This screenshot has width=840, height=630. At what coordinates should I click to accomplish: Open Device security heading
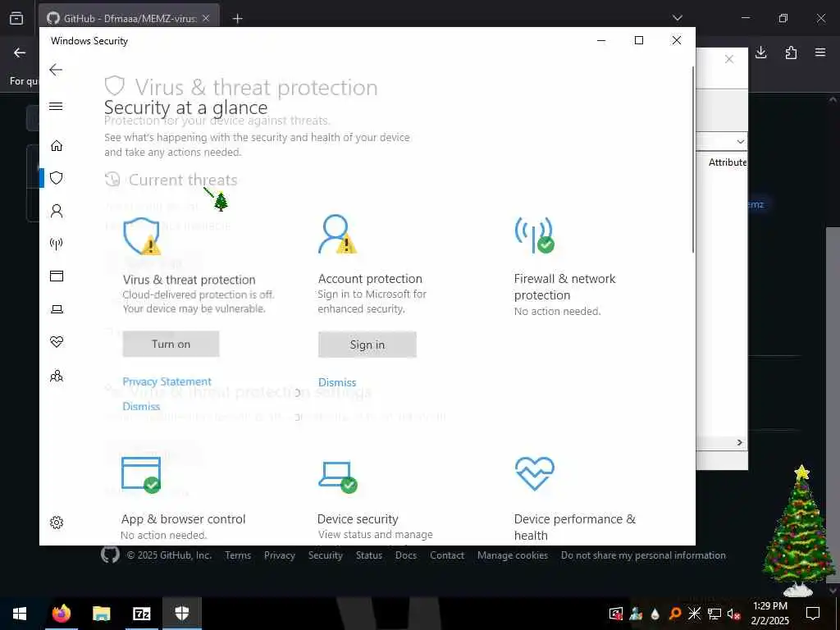(x=358, y=519)
